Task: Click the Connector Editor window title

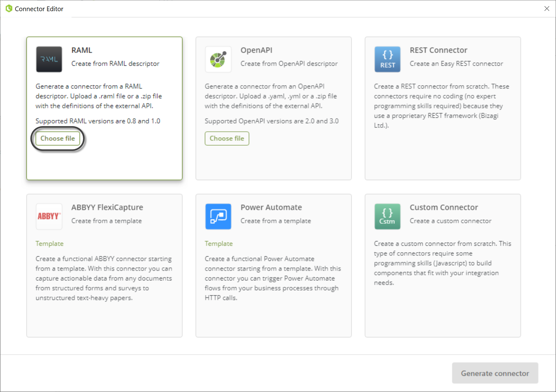Action: click(39, 9)
